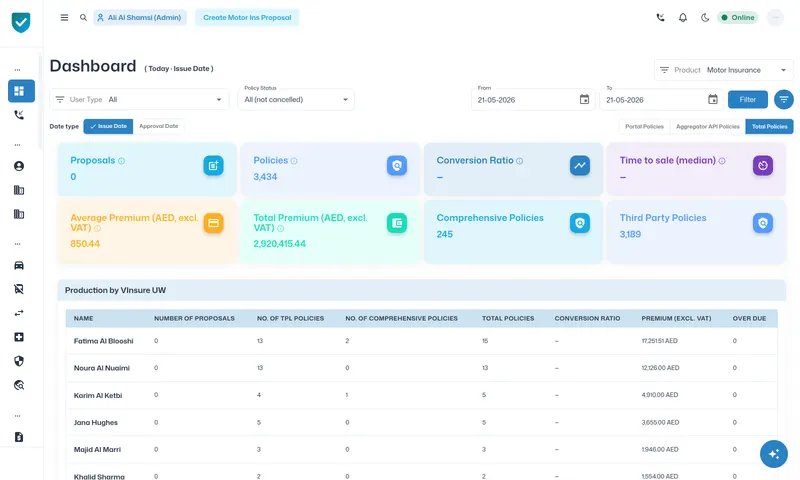Click the Total Premium wallet icon
The image size is (800, 480).
pyautogui.click(x=396, y=223)
